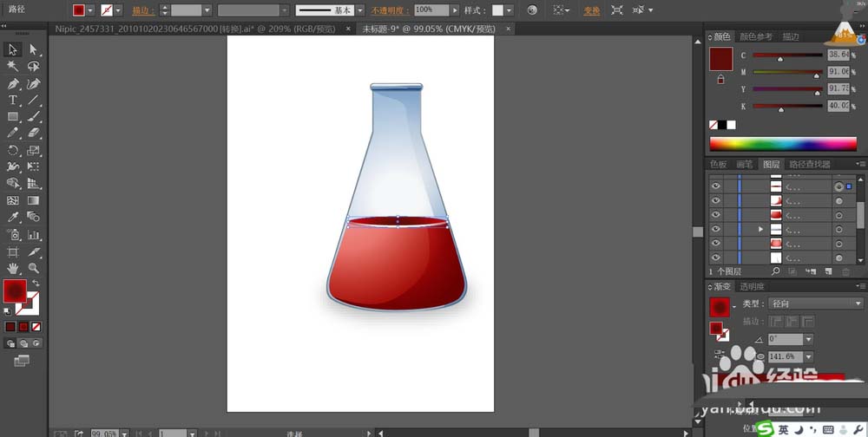Enable Draw Behind mode
The height and width of the screenshot is (437, 868).
click(23, 343)
